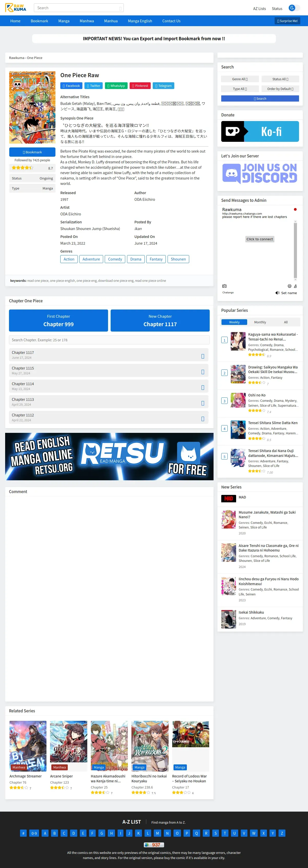The width and height of the screenshot is (308, 868).
Task: Open chat text format icon
Action: [295, 286]
